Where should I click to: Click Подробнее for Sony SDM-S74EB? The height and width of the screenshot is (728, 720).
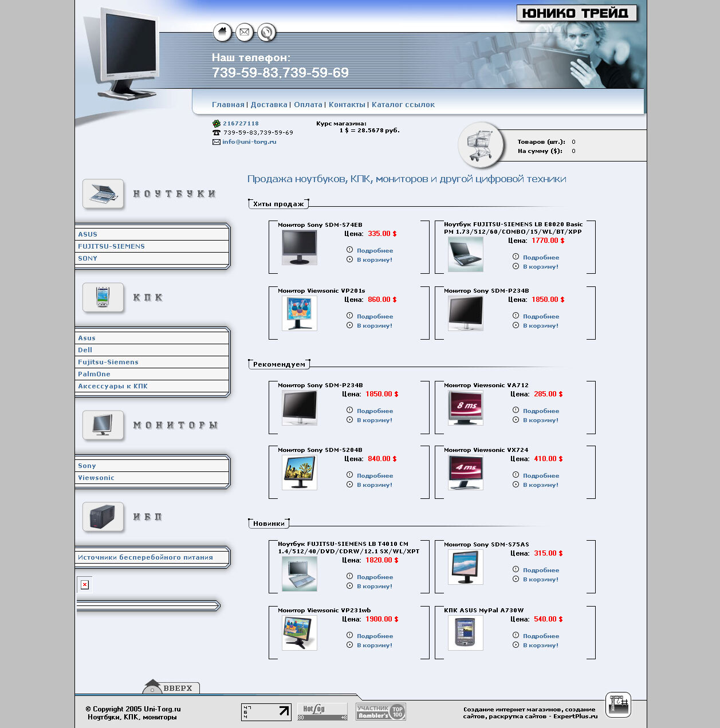pos(375,250)
